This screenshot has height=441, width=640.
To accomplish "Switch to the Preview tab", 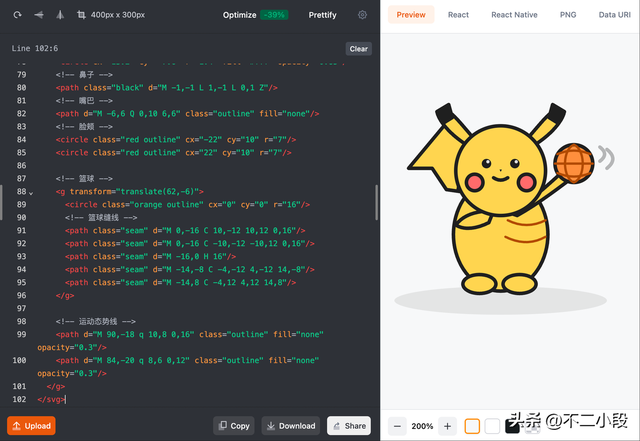I will (x=411, y=15).
